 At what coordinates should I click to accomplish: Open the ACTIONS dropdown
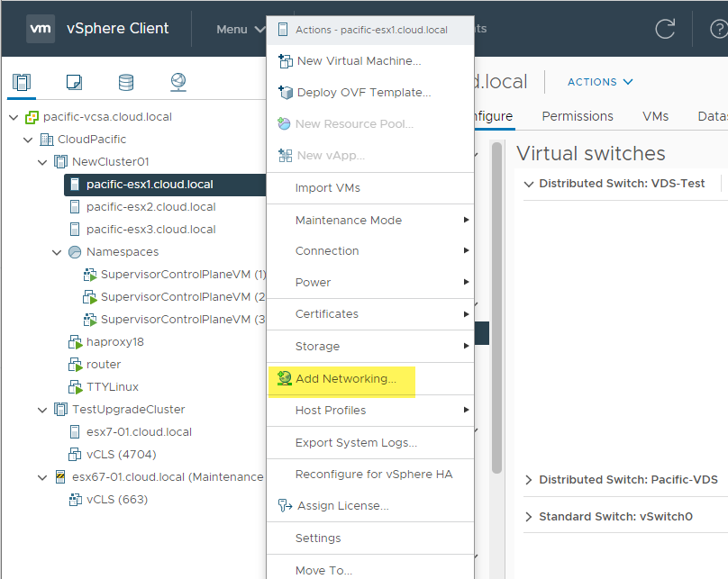point(600,82)
